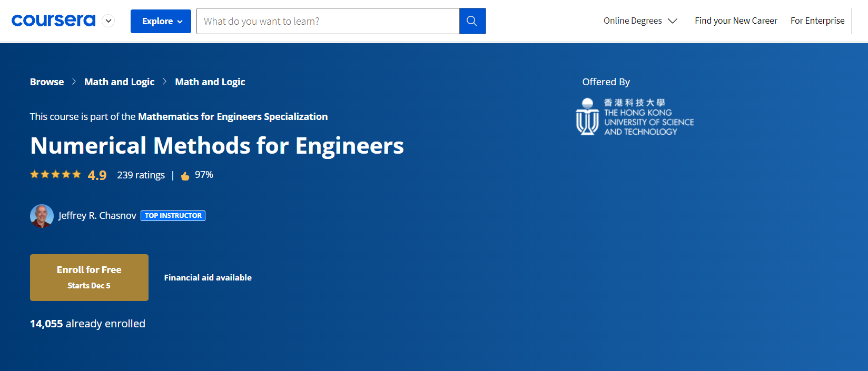
Task: Click the five-star rating icons
Action: coord(55,174)
